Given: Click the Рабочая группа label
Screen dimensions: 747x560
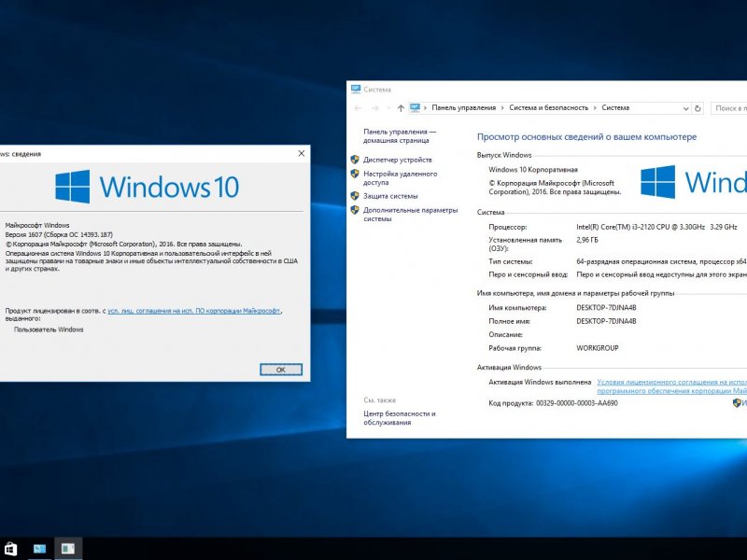Looking at the screenshot, I should coord(515,348).
